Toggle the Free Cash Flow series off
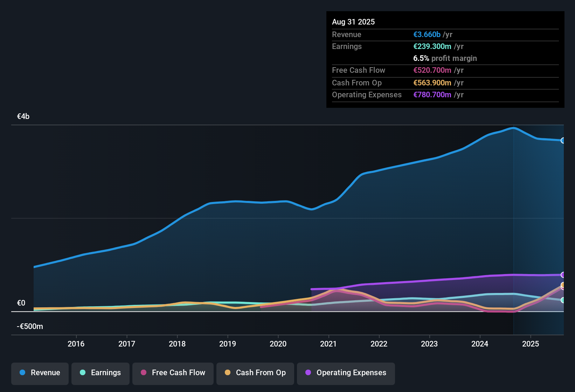575x392 pixels. pos(173,373)
